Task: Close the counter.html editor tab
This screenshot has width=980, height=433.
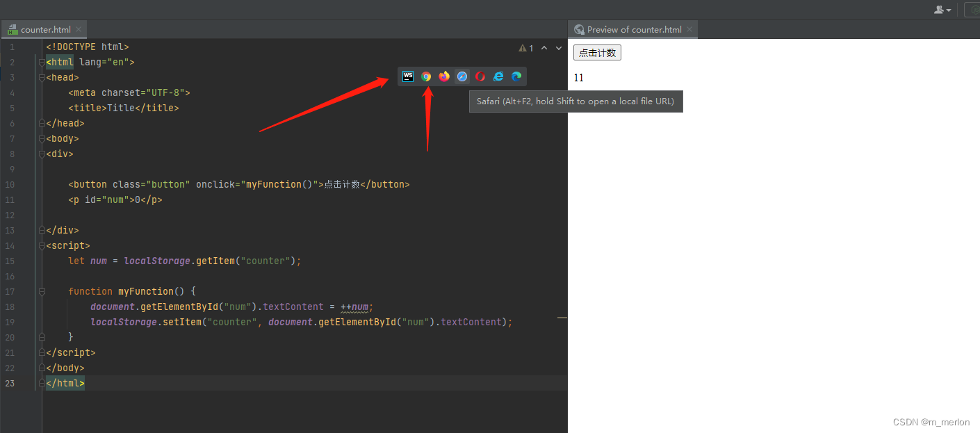Action: click(79, 29)
